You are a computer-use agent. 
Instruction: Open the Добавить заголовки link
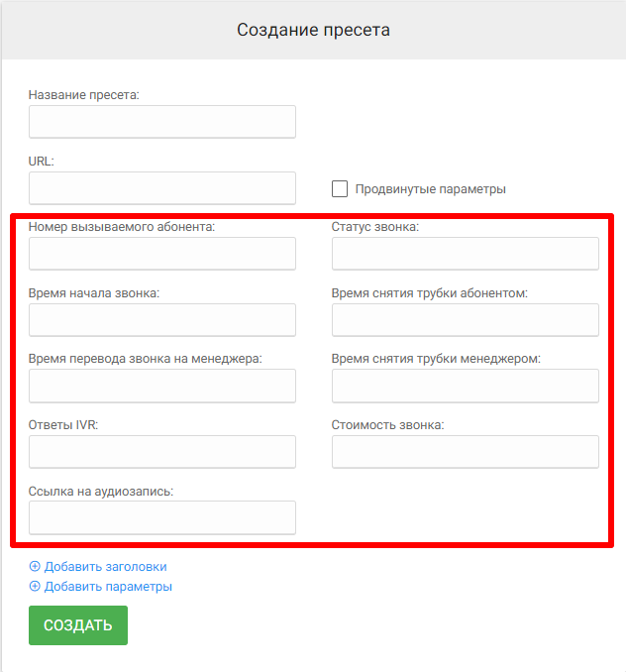click(105, 567)
